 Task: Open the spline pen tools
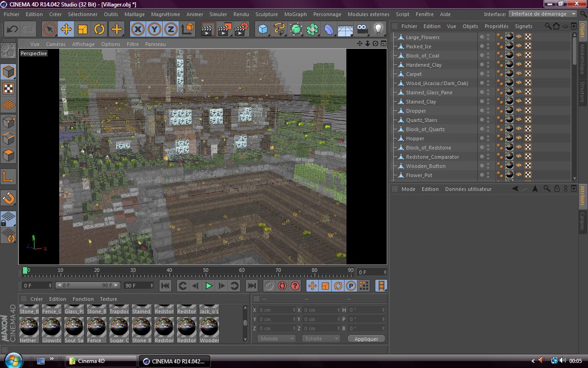point(279,29)
